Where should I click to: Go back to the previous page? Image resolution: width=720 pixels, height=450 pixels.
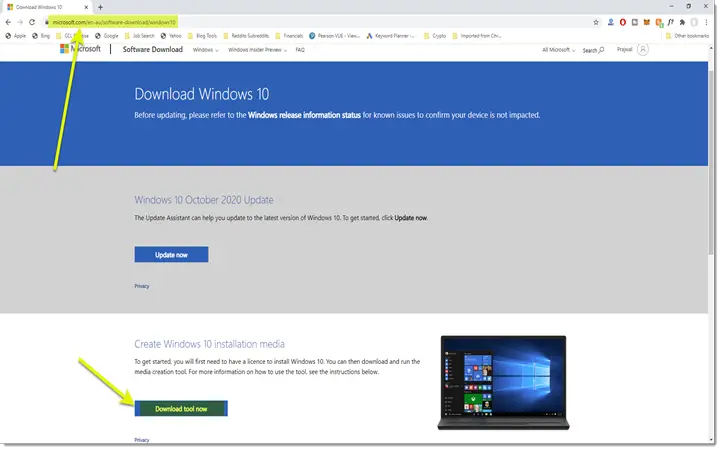pyautogui.click(x=8, y=22)
